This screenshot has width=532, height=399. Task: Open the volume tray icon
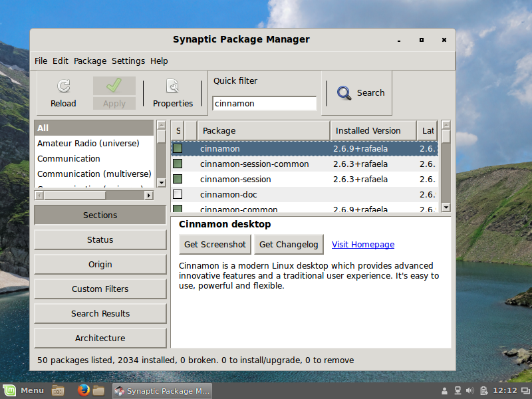point(470,391)
